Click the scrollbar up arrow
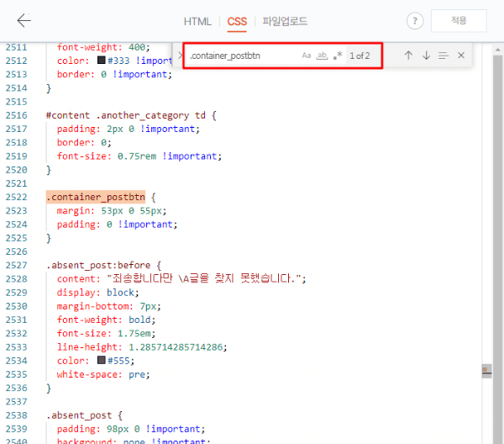Image resolution: width=504 pixels, height=444 pixels. coord(498,50)
